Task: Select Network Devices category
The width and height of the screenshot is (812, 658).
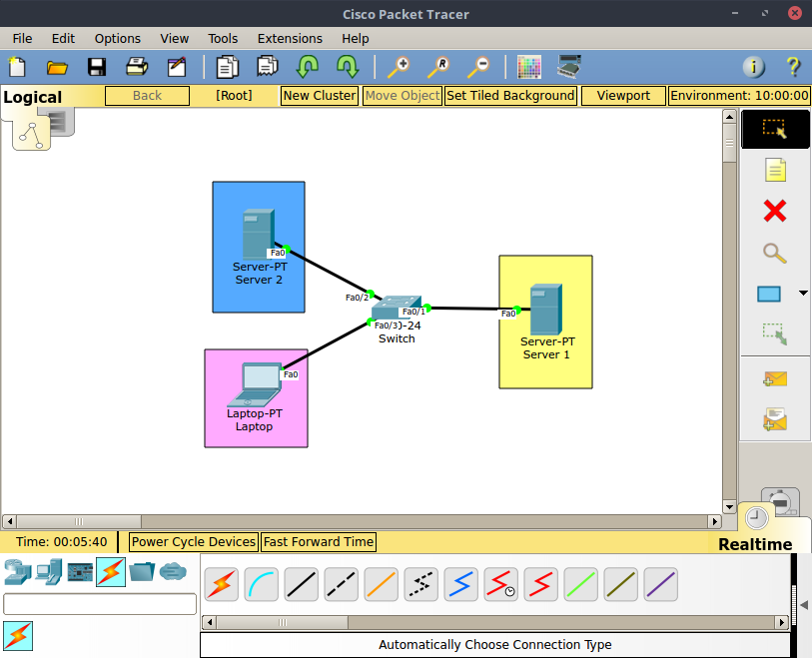Action: click(18, 572)
